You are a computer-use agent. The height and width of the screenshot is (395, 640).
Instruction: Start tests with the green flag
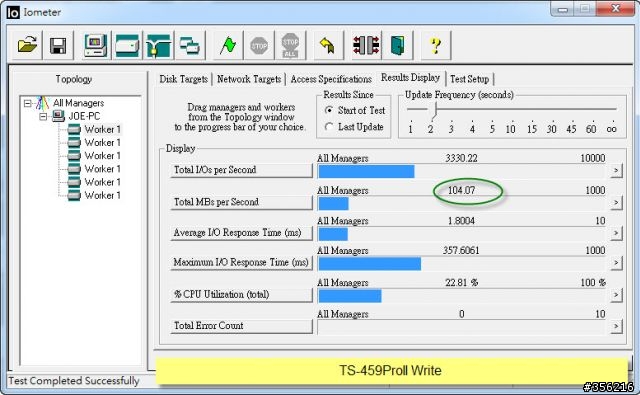pos(228,45)
